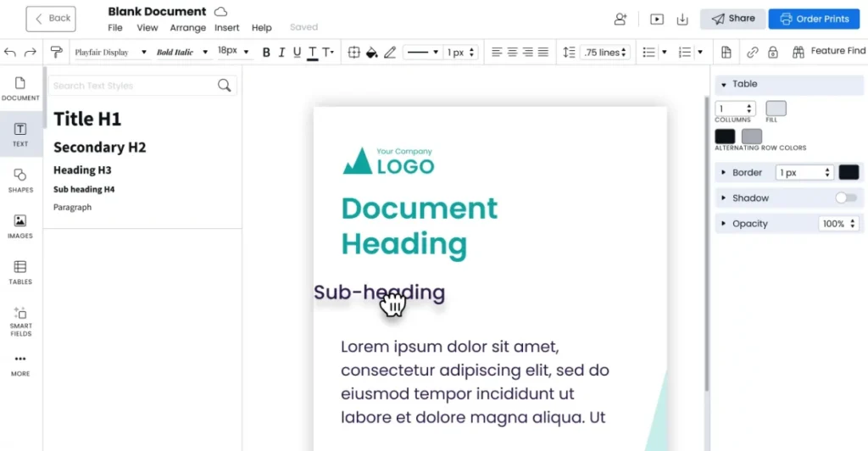Image resolution: width=868 pixels, height=451 pixels.
Task: Click the download icon
Action: pos(682,19)
